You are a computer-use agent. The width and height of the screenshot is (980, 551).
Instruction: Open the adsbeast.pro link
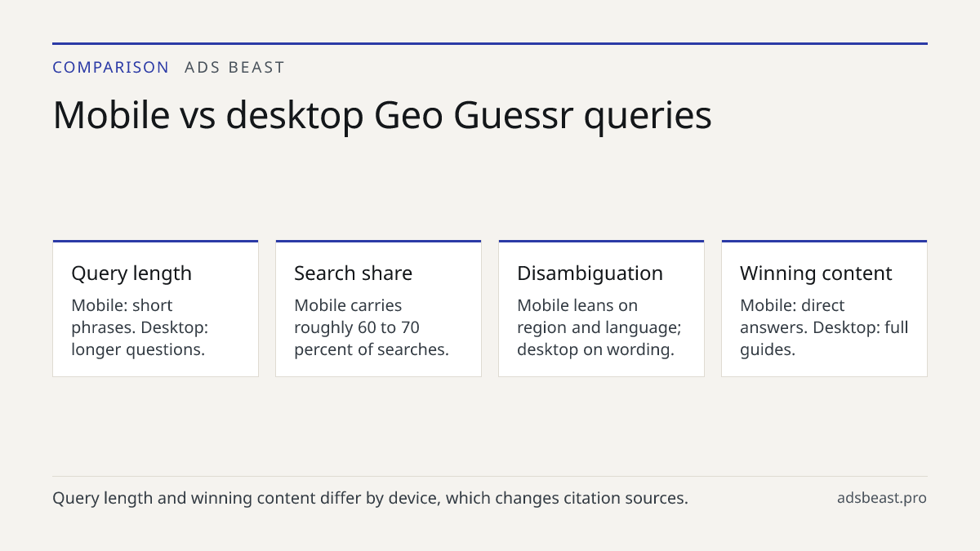[x=882, y=498]
